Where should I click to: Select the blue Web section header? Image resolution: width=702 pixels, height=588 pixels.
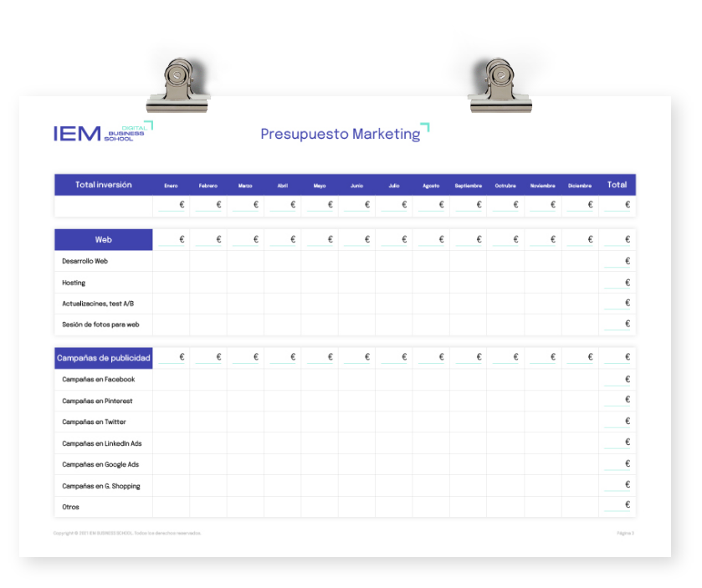click(104, 240)
